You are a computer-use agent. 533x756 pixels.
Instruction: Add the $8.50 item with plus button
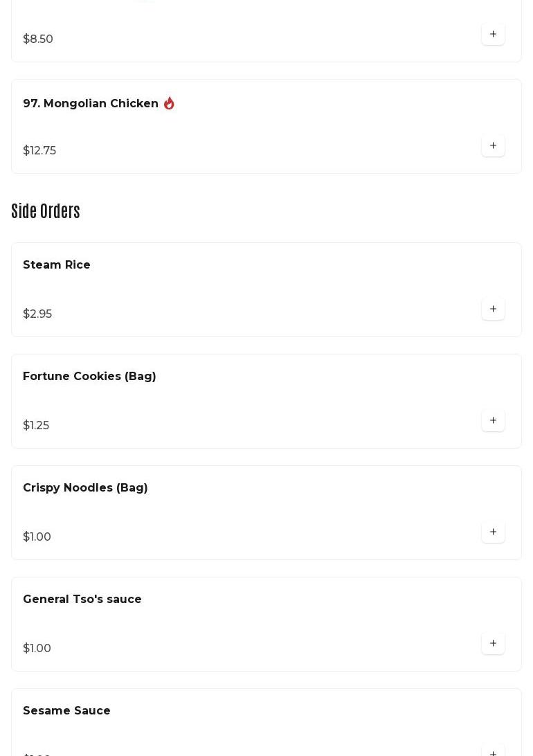coord(493,34)
